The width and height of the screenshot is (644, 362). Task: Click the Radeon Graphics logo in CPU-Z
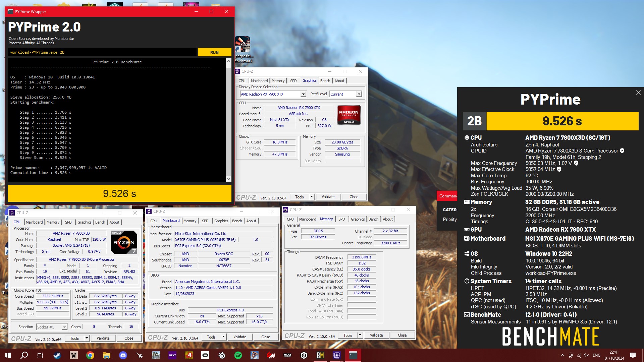coord(349,115)
